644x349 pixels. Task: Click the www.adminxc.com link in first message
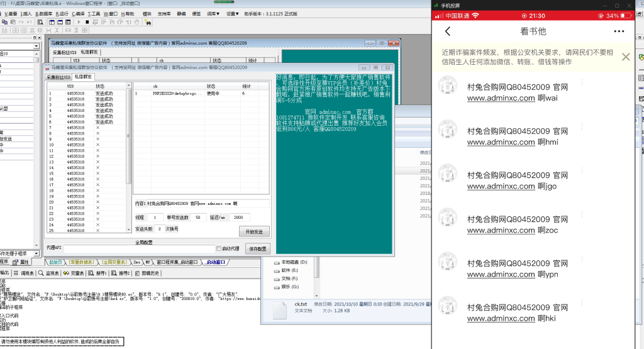pyautogui.click(x=501, y=98)
